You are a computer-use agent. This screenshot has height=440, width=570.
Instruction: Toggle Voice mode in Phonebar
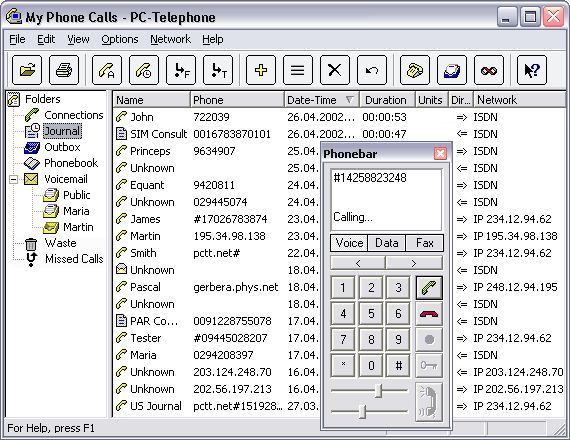click(349, 243)
